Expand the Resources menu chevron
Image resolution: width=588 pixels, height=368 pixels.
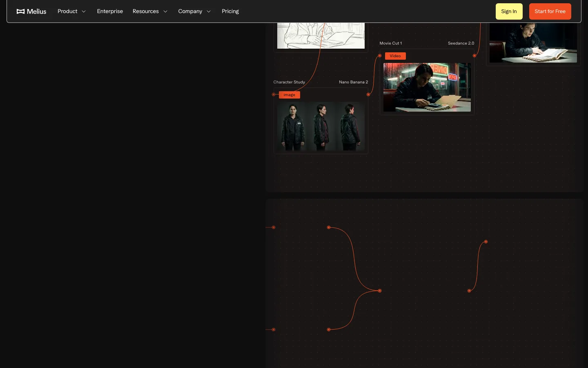point(165,11)
